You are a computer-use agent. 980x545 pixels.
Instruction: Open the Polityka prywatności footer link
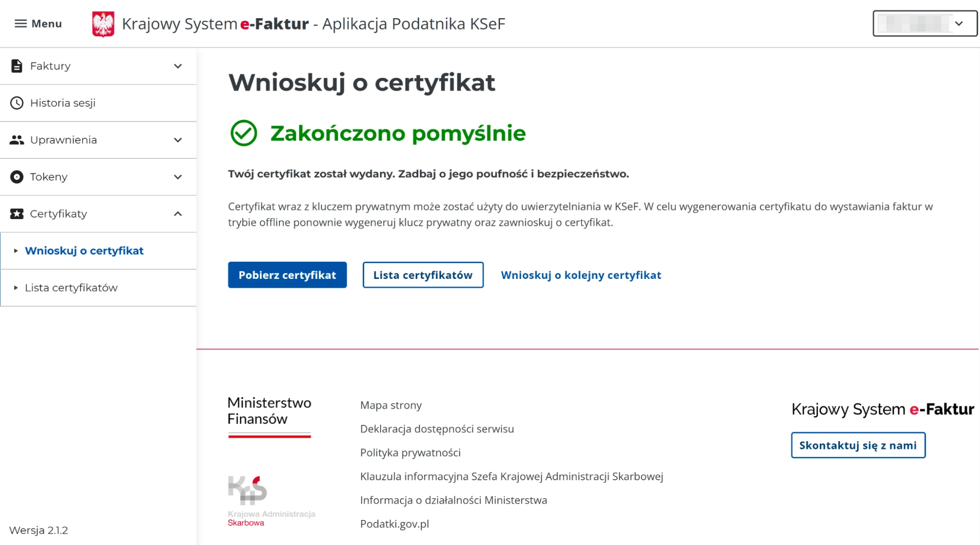(x=410, y=453)
